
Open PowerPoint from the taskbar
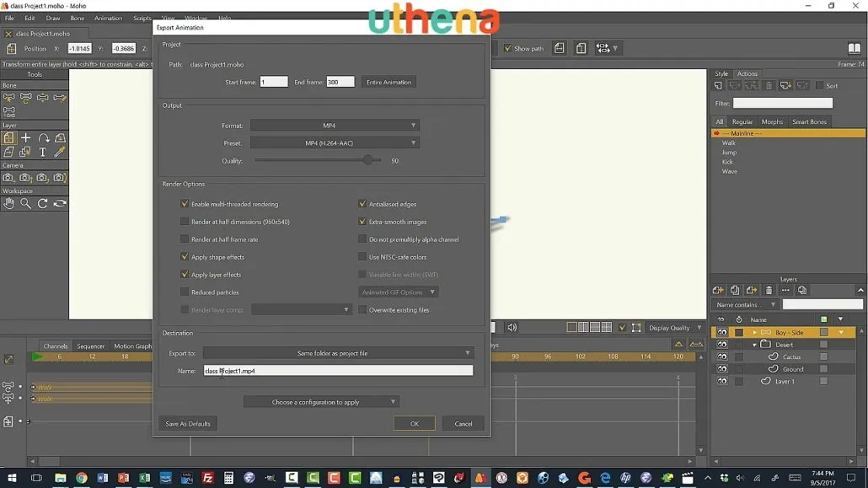pyautogui.click(x=123, y=478)
